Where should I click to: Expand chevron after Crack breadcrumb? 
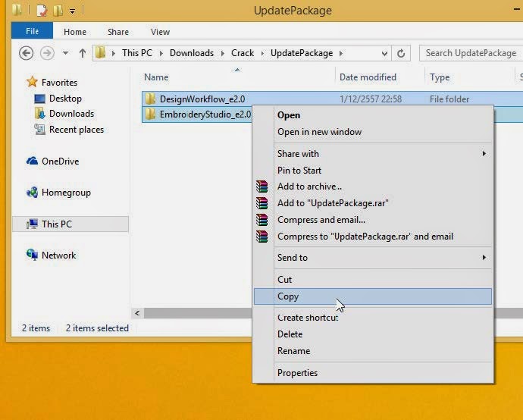pos(262,53)
